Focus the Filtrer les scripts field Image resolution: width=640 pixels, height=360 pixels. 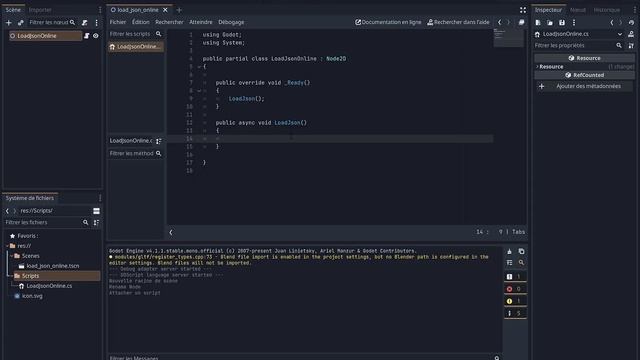click(x=135, y=34)
